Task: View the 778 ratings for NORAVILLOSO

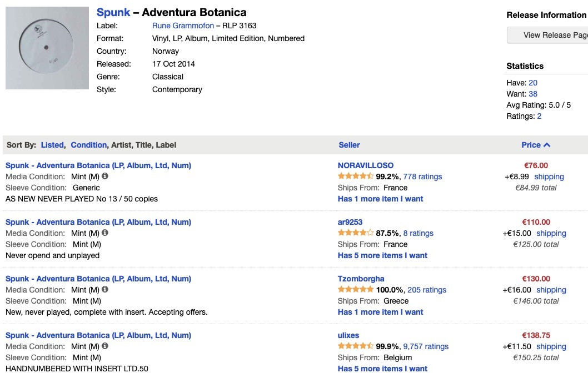Action: coord(422,177)
